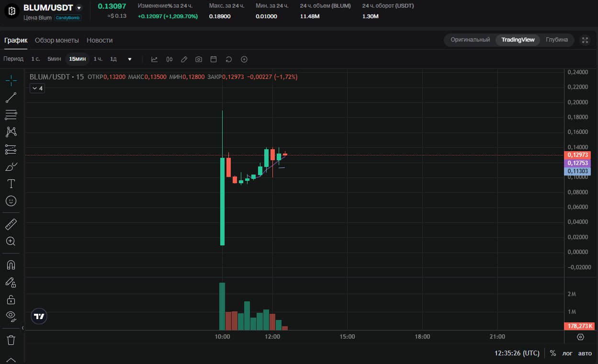Collapse the indicator legend showing 4
Screen dimensions: 598x364
point(37,88)
